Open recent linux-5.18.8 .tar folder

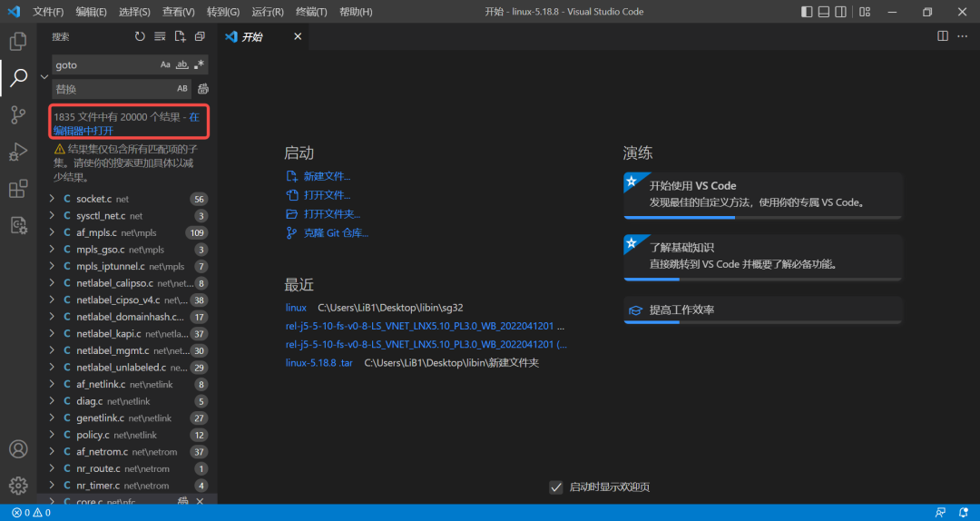(x=320, y=363)
